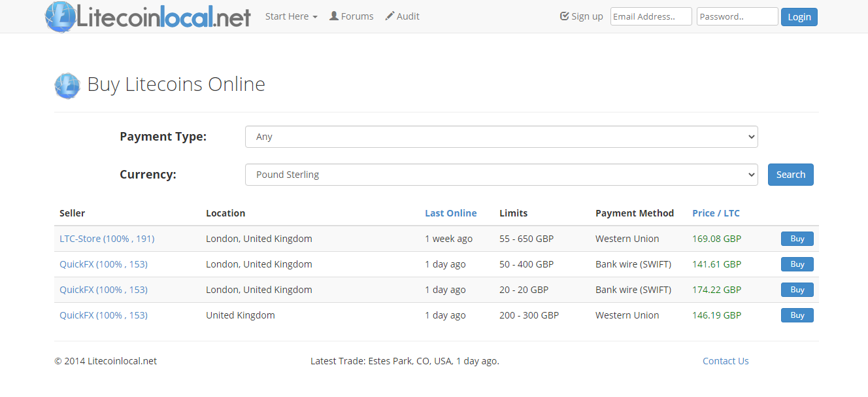Buy from LTC-Store at 169.08 GBP
The image size is (868, 397).
click(797, 239)
